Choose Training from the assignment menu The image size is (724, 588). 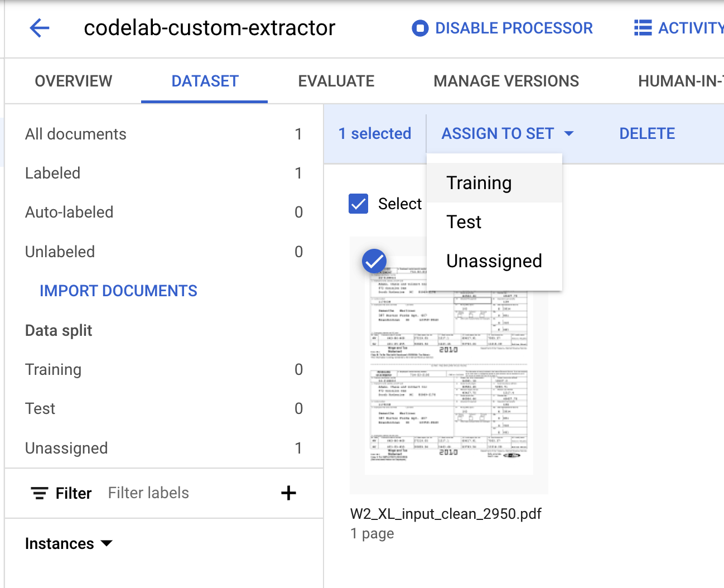tap(479, 182)
